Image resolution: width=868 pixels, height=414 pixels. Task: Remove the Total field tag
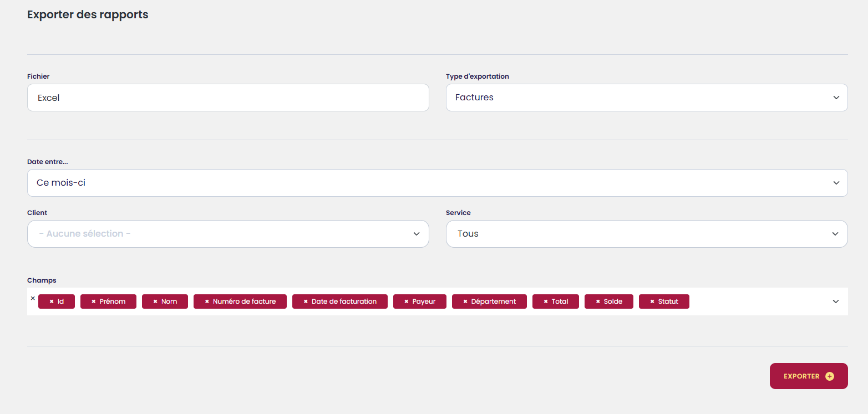[x=546, y=301]
